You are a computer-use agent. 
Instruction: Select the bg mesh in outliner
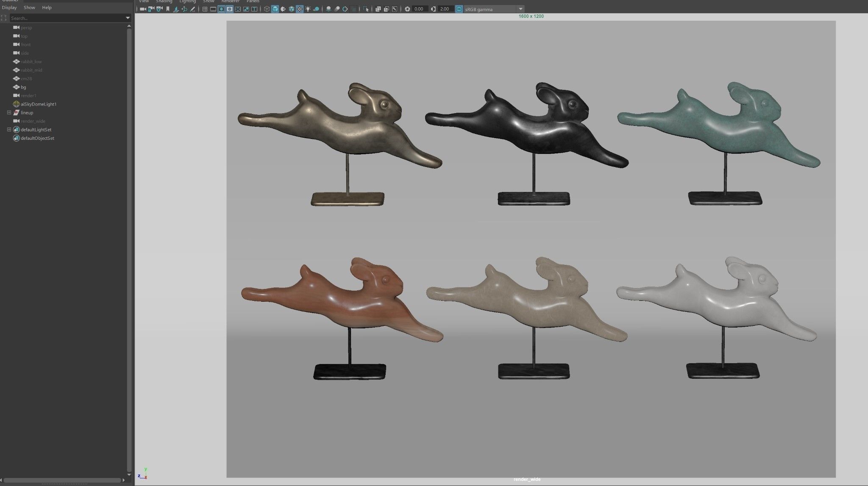click(x=23, y=87)
